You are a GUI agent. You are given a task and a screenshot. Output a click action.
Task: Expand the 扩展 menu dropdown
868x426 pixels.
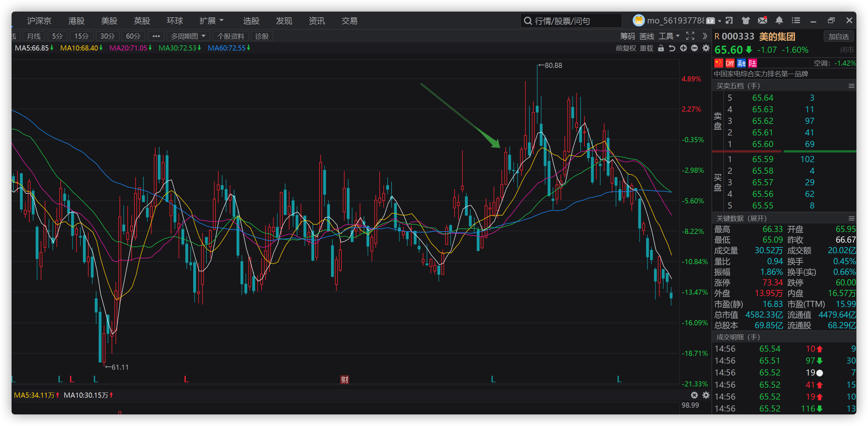[211, 21]
